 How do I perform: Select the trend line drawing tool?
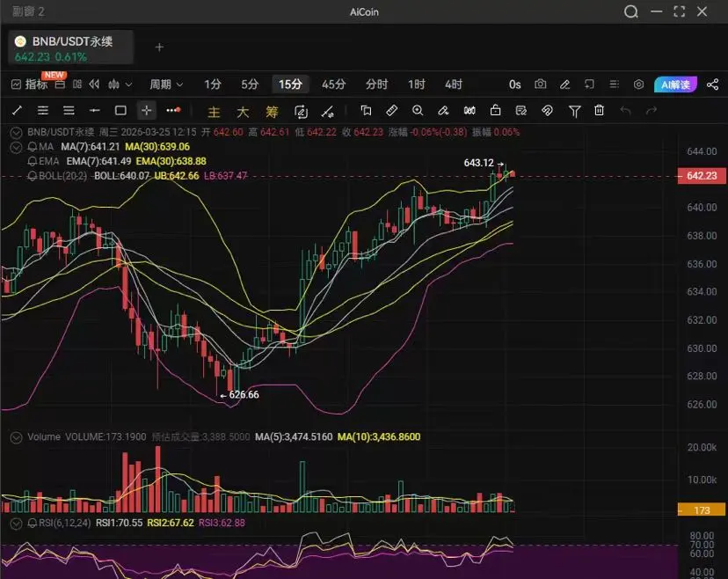[17, 111]
